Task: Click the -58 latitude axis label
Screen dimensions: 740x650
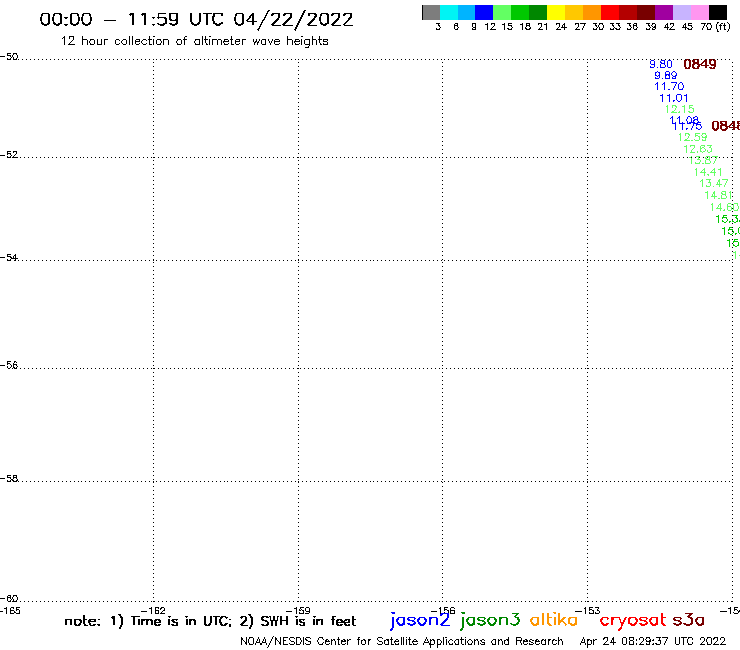Action: pyautogui.click(x=9, y=479)
